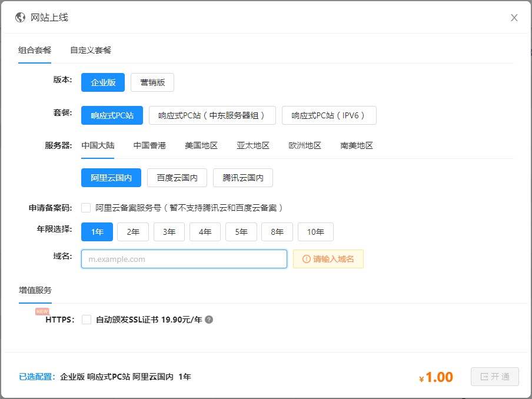Select the 组合套餐 tab
The width and height of the screenshot is (532, 399).
[x=35, y=50]
